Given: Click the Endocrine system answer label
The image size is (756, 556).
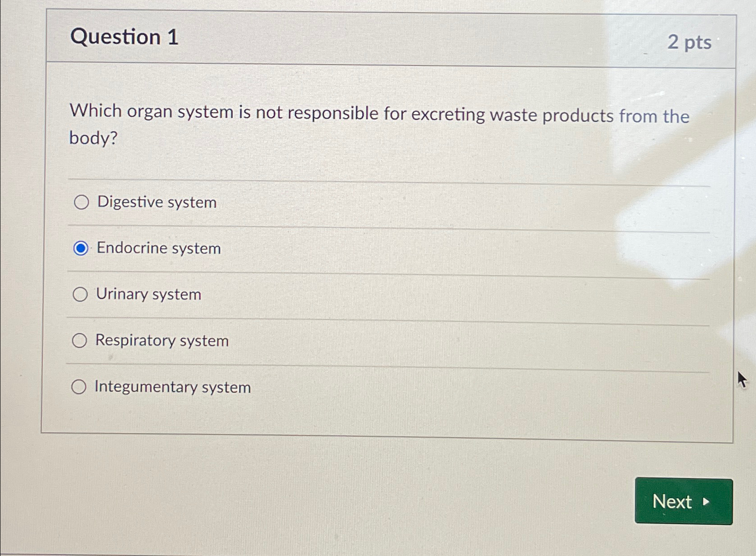Looking at the screenshot, I should [157, 248].
